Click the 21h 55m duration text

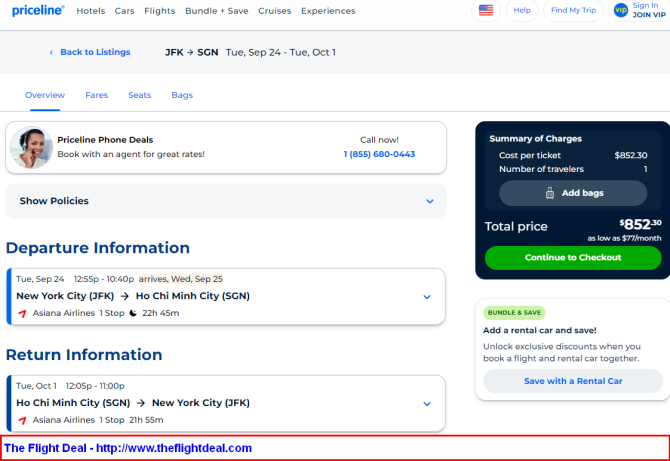(x=146, y=420)
